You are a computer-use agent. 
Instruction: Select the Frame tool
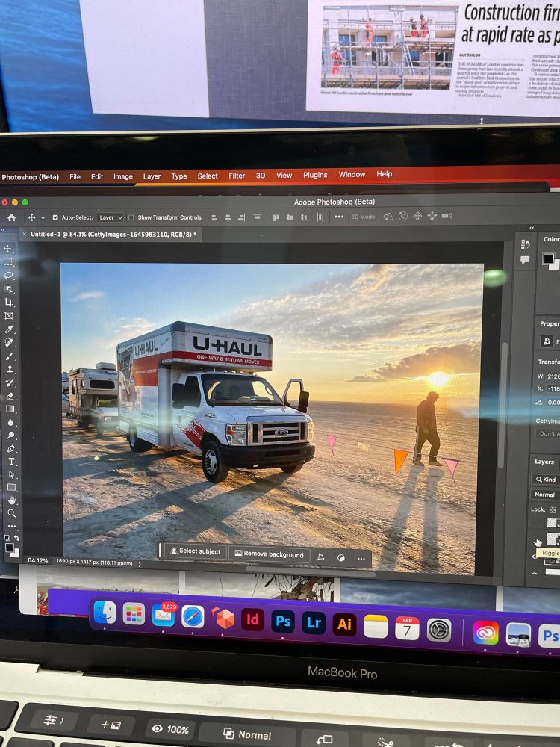(x=8, y=315)
